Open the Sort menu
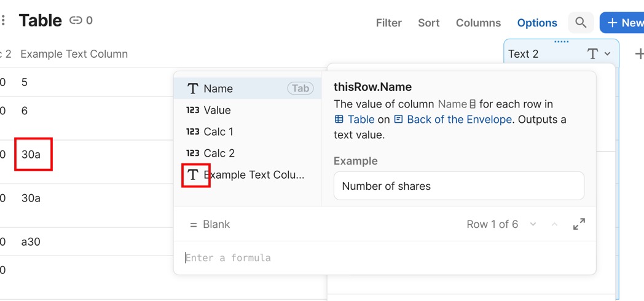This screenshot has height=301, width=644. click(x=428, y=23)
